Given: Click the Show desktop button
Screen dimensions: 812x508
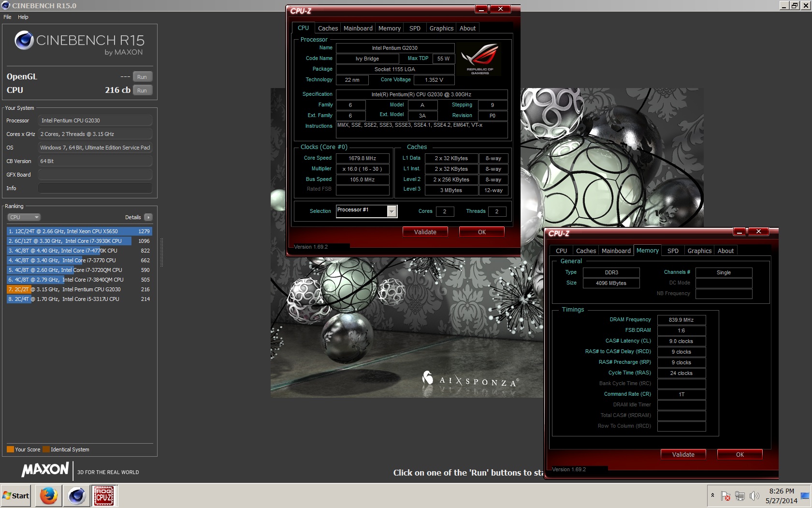Looking at the screenshot, I should click(x=805, y=496).
